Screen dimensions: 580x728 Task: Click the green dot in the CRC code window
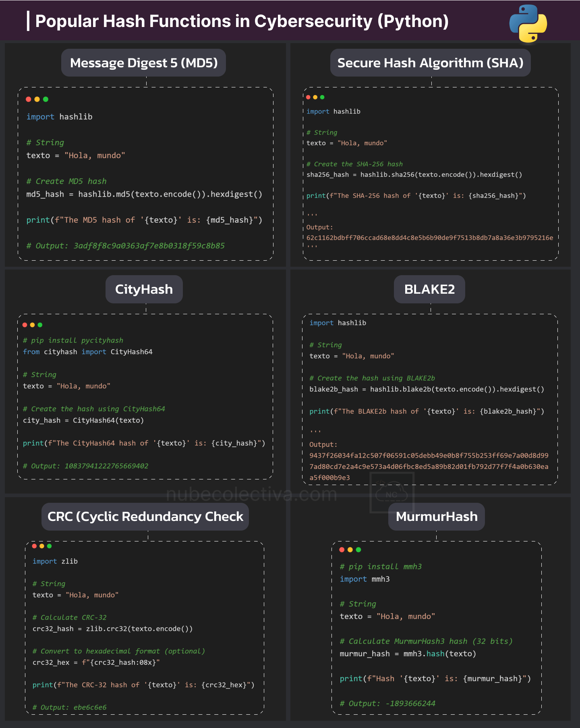(49, 546)
